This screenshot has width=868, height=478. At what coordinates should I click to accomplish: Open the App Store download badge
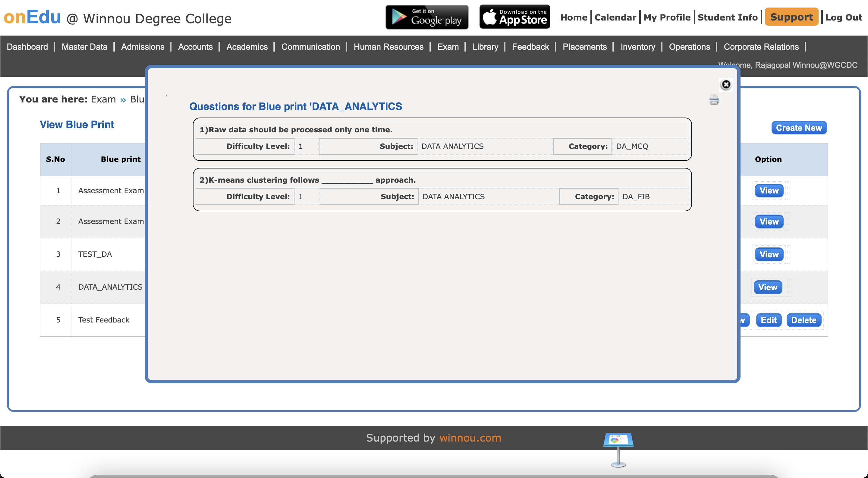(514, 17)
